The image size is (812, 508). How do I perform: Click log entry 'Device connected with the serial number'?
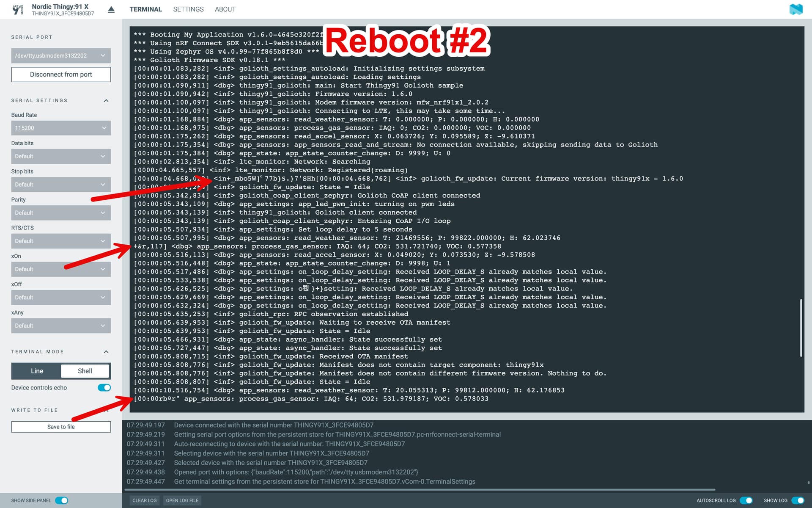(274, 425)
